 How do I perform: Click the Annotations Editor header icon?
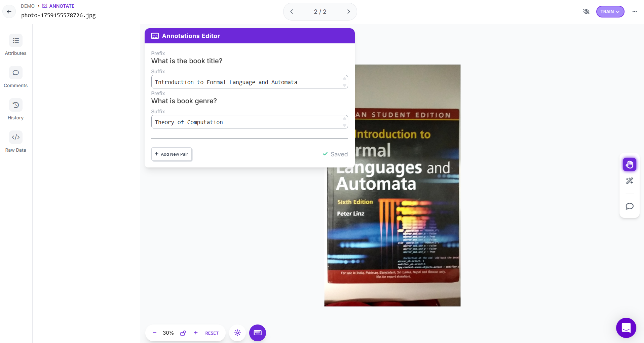[155, 36]
